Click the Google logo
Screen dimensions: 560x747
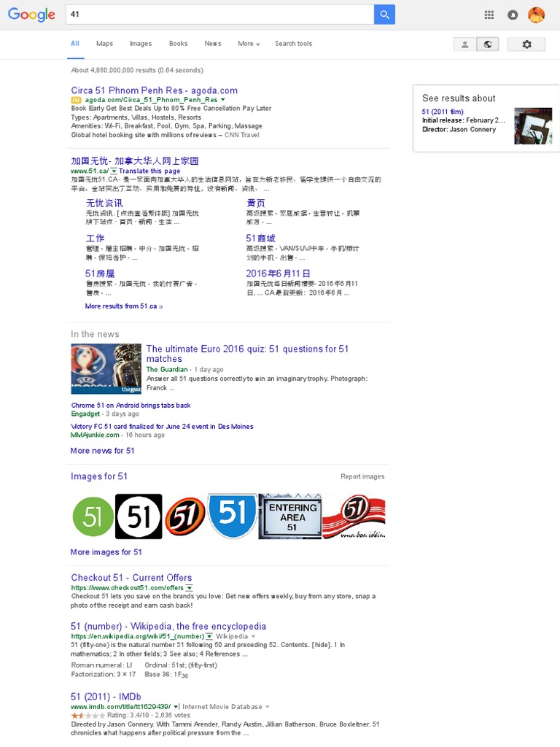pos(31,15)
